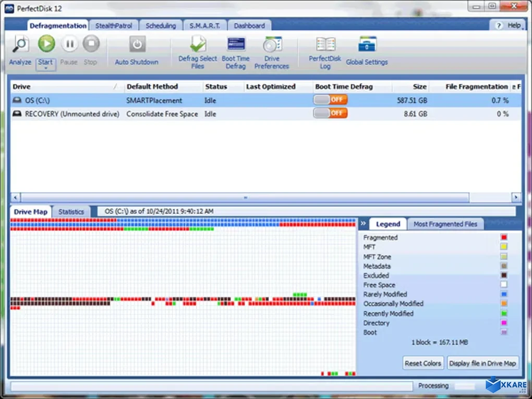
Task: Click the Directory magenta swatch
Action: pos(504,323)
